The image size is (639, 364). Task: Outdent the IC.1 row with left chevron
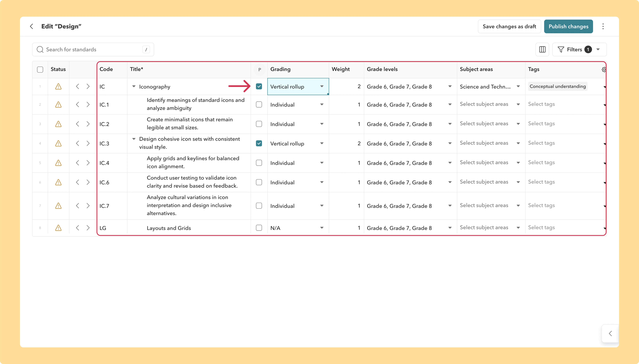[x=77, y=105]
